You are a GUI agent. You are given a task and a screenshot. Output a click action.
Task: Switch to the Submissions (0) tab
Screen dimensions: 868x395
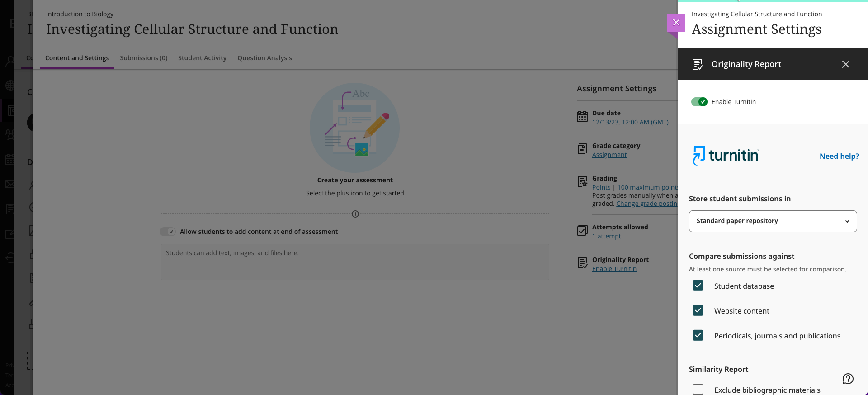point(144,58)
